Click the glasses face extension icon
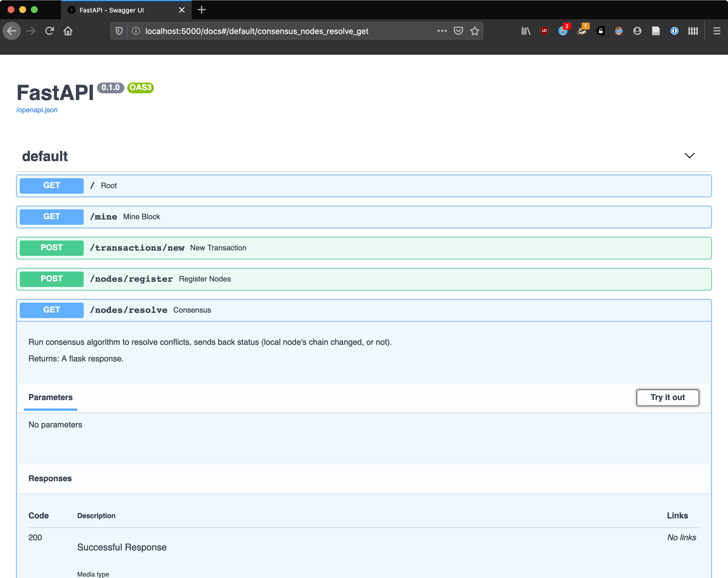 coord(618,31)
